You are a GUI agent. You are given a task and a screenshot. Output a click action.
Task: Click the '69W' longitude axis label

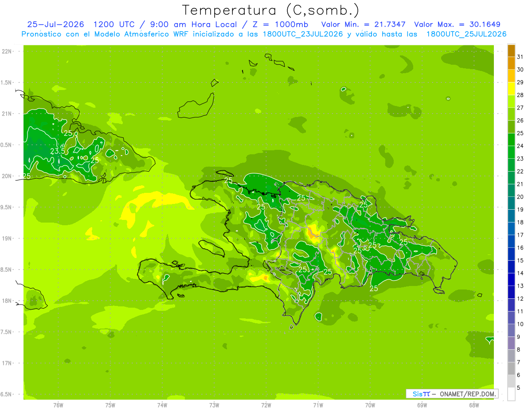(x=422, y=405)
